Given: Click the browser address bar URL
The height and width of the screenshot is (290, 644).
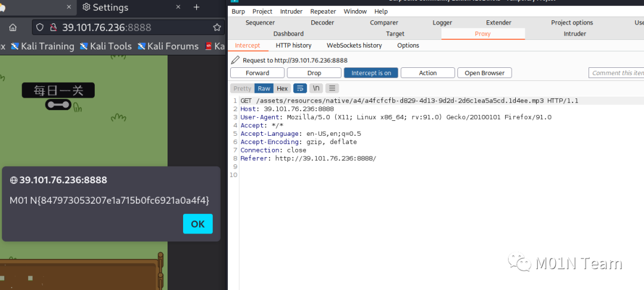Looking at the screenshot, I should [x=106, y=27].
